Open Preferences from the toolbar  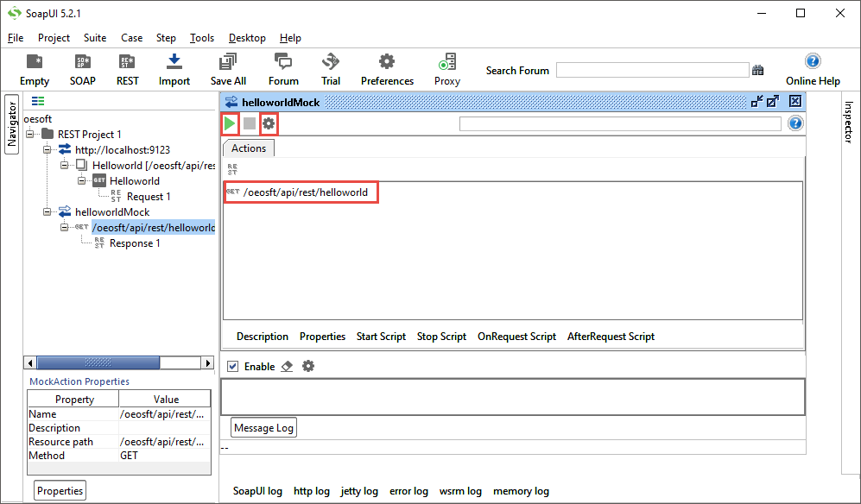click(x=387, y=70)
